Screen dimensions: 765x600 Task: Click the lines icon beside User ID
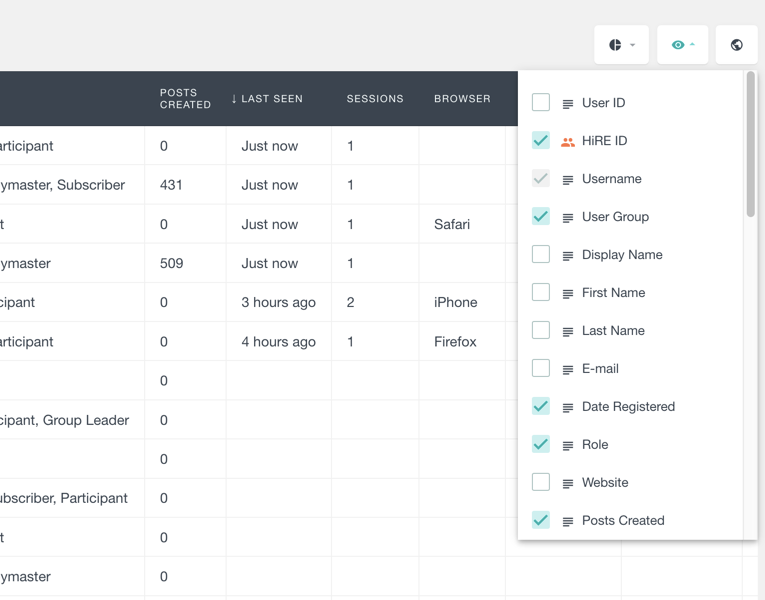click(x=567, y=104)
